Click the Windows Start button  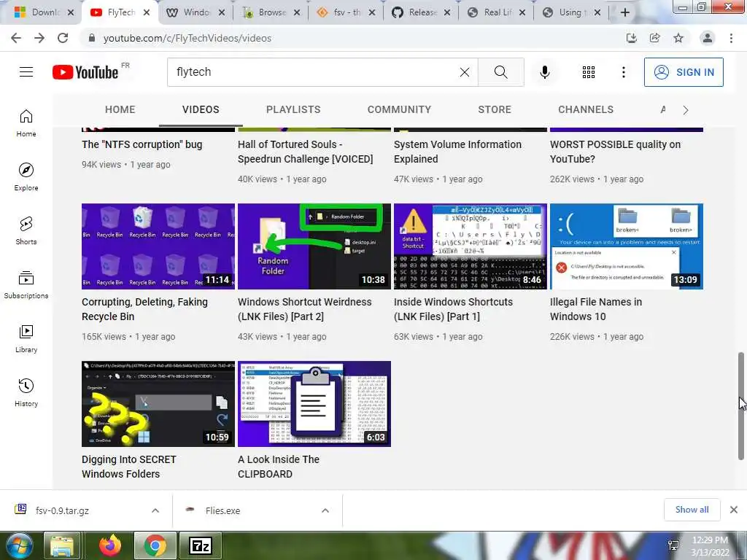18,545
